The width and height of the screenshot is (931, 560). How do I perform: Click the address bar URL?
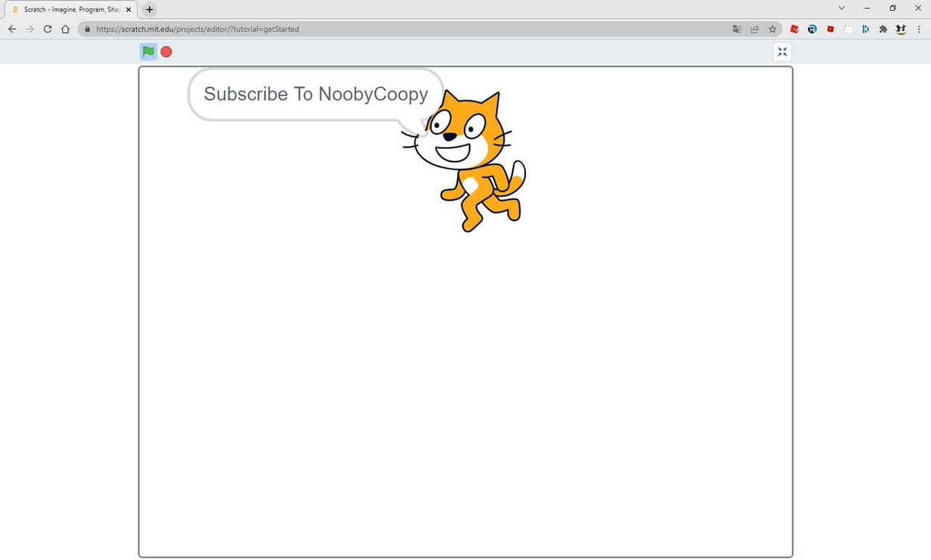click(198, 29)
